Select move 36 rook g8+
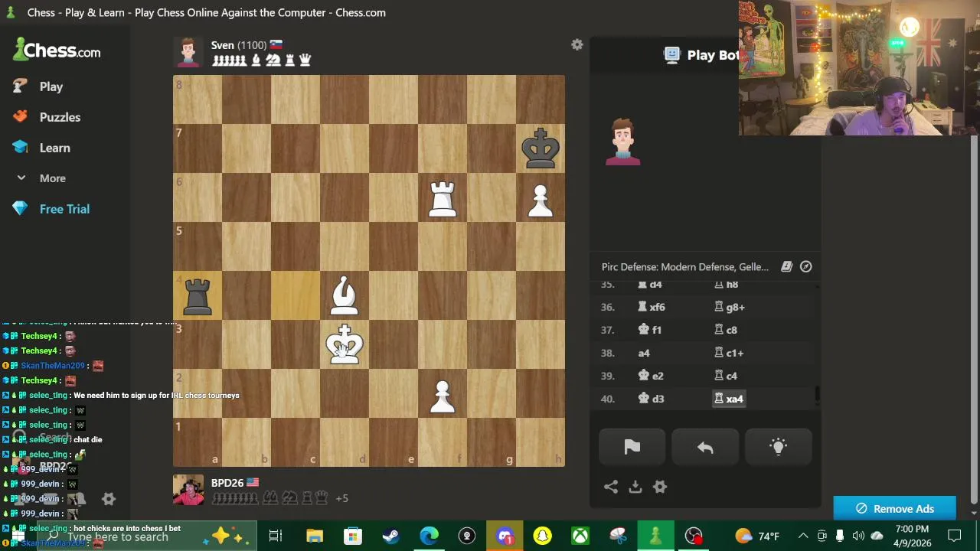 pyautogui.click(x=730, y=307)
